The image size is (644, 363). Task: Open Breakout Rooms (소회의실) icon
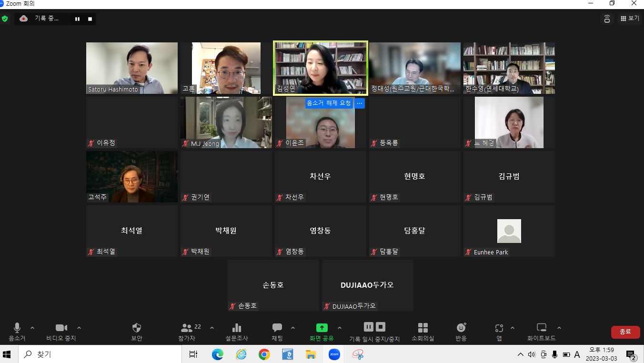423,328
